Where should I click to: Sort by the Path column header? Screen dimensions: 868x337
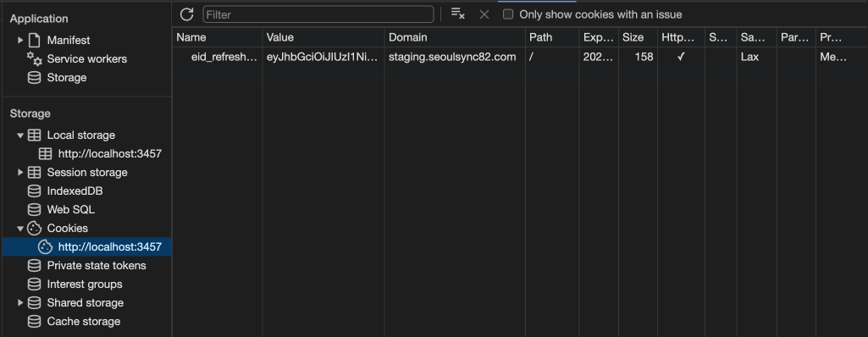[552, 37]
